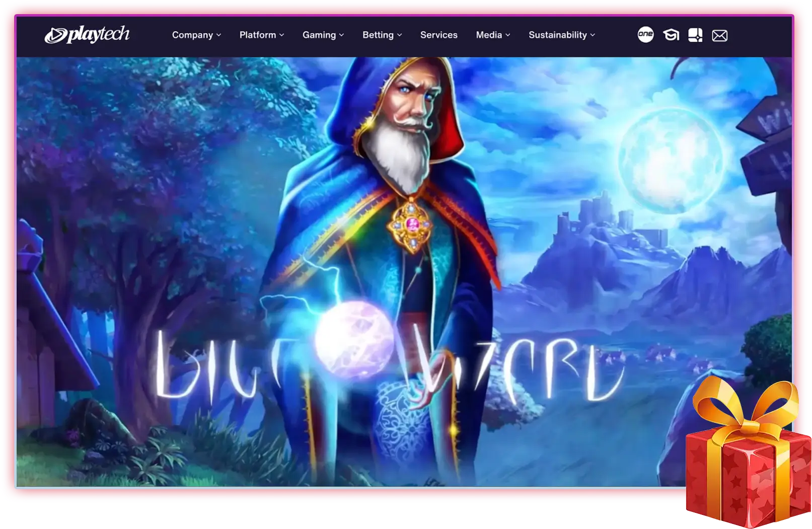Expand the Betting dropdown chevron
This screenshot has height=529, width=812.
[400, 35]
